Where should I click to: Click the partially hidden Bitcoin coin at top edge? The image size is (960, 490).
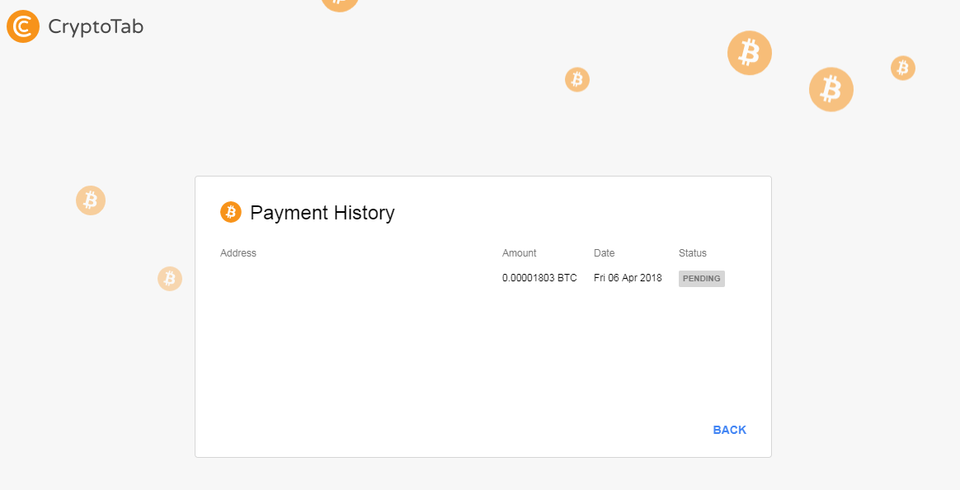tap(340, 3)
